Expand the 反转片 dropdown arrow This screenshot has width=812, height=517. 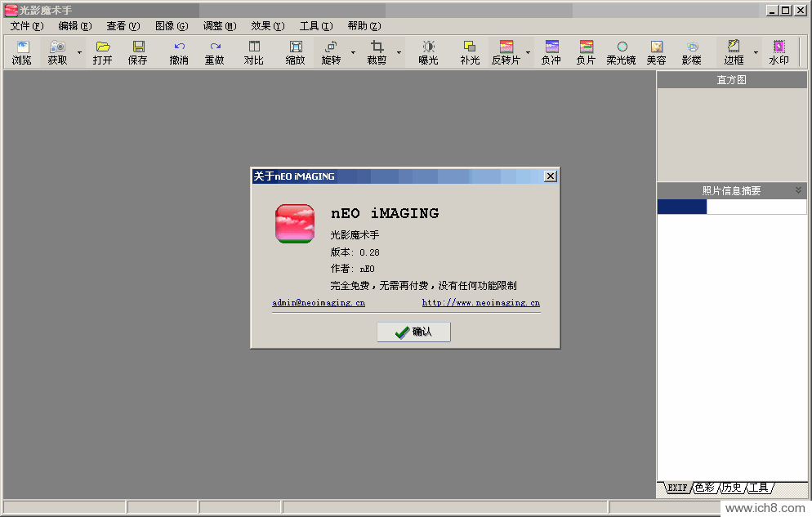(x=529, y=53)
